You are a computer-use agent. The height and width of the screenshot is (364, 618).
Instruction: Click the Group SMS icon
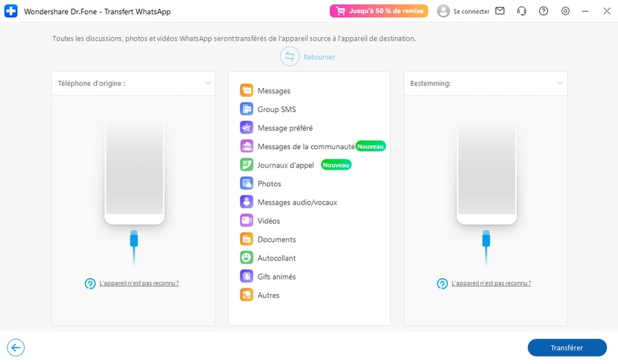tap(247, 109)
